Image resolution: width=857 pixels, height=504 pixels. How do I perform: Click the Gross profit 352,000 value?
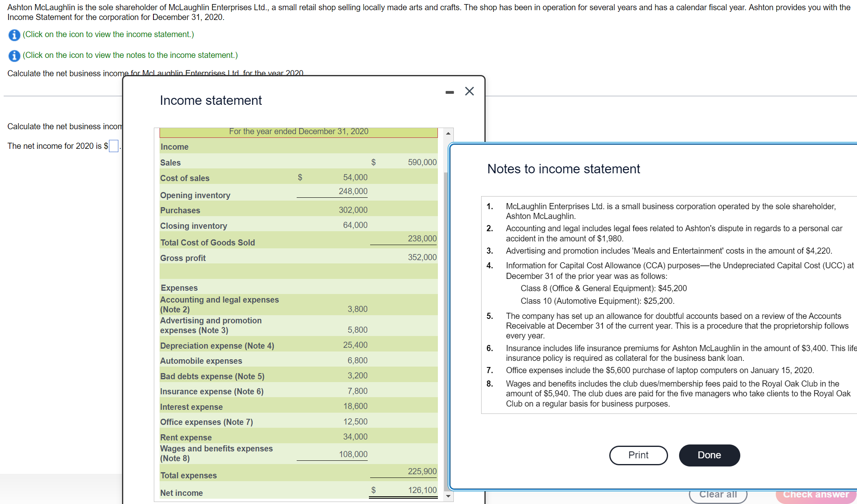click(422, 257)
